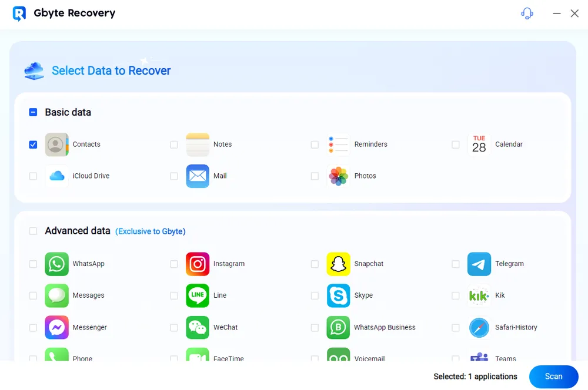Check the Telegram checkbox

coord(456,264)
